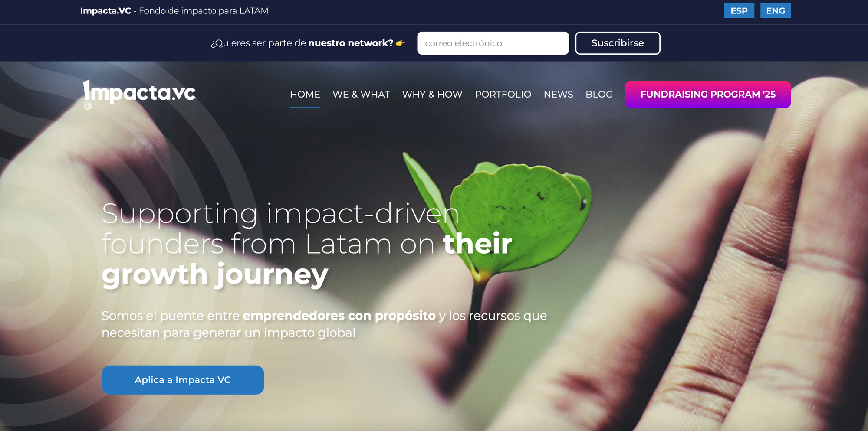
Task: Click the 'nuestro network?' prompt text
Action: [351, 43]
